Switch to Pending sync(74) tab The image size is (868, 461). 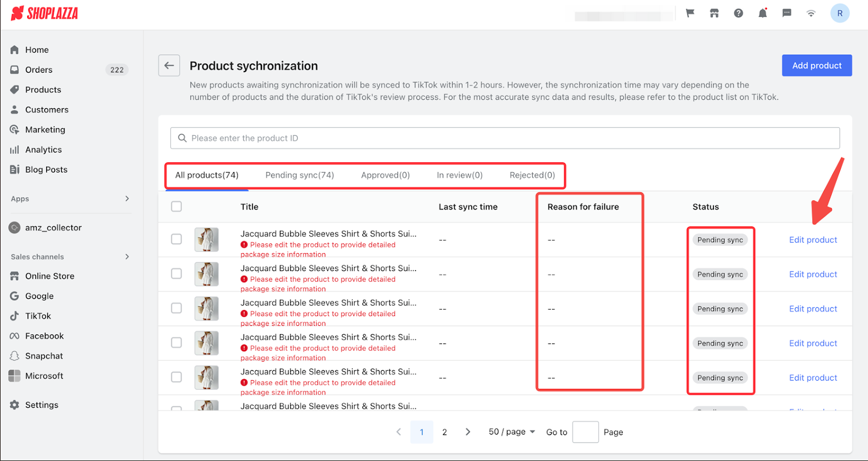click(299, 175)
